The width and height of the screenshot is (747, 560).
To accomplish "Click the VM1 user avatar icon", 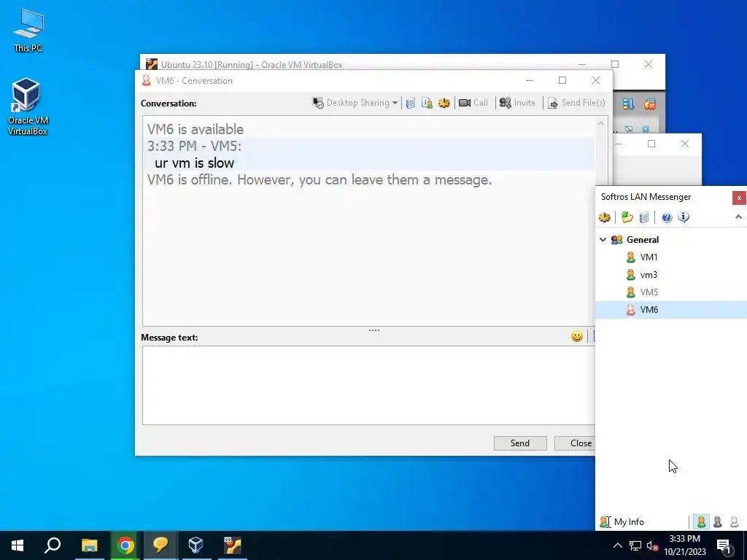I will [631, 257].
